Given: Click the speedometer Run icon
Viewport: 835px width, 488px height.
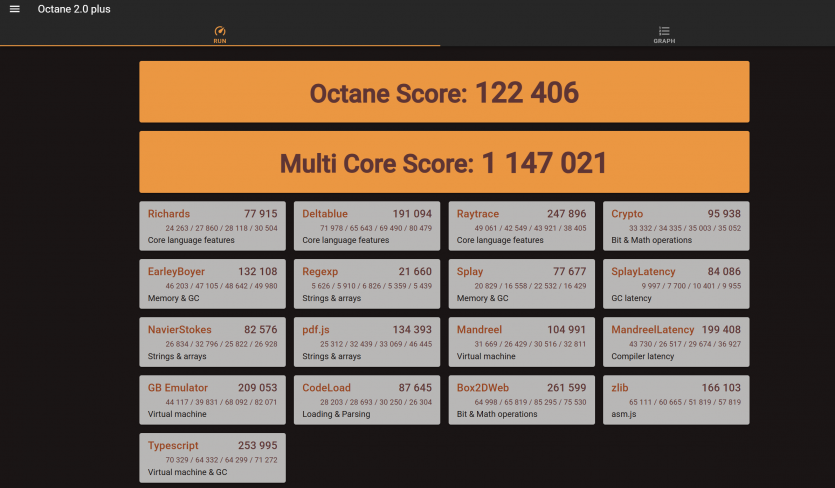Looking at the screenshot, I should [220, 31].
